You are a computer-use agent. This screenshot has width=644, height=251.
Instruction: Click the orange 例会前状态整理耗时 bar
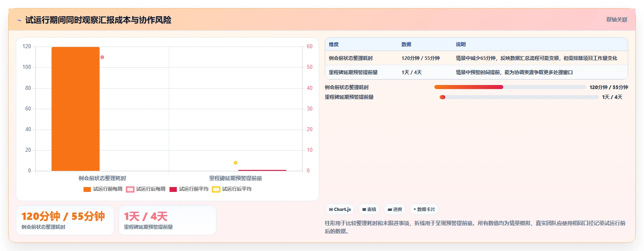[75, 109]
